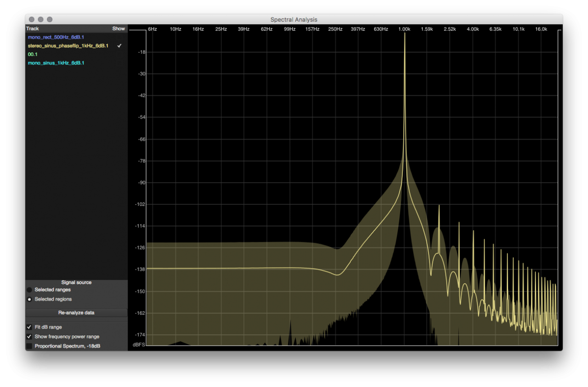This screenshot has height=387, width=588.
Task: Click the -174 dB axis label
Action: (x=141, y=335)
